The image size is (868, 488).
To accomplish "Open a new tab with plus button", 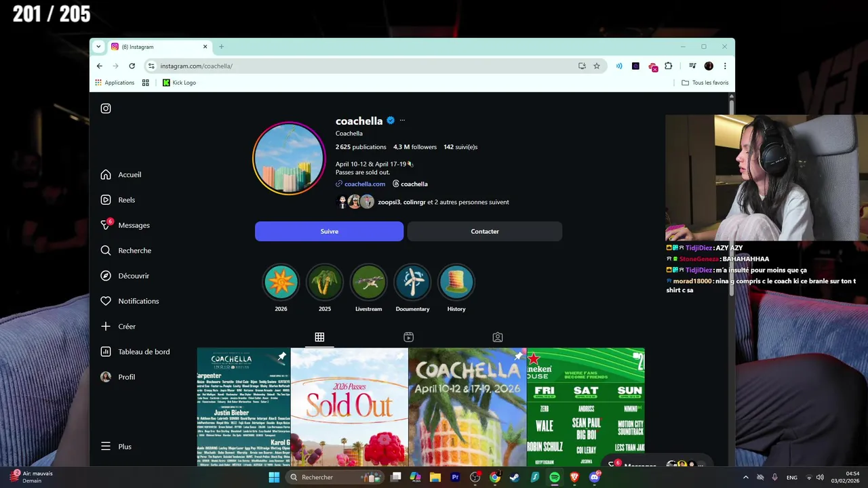I will (x=221, y=47).
